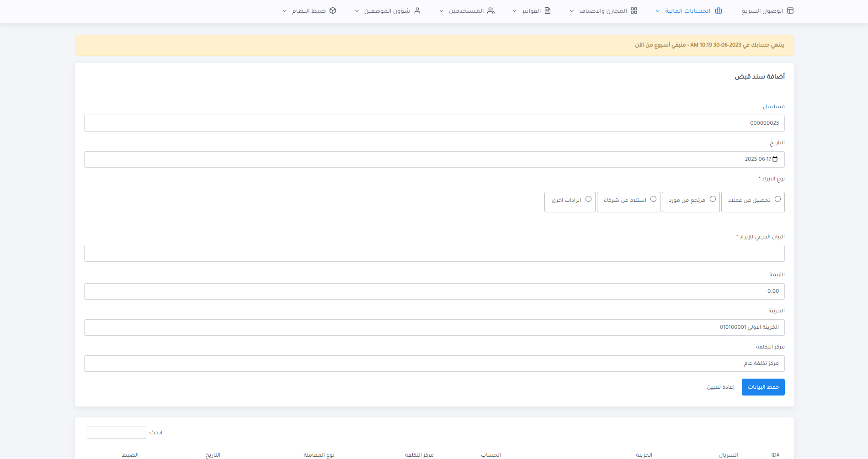Select the مرتجع من مورد radio option
Viewport: 868px width, 459px height.
point(713,199)
